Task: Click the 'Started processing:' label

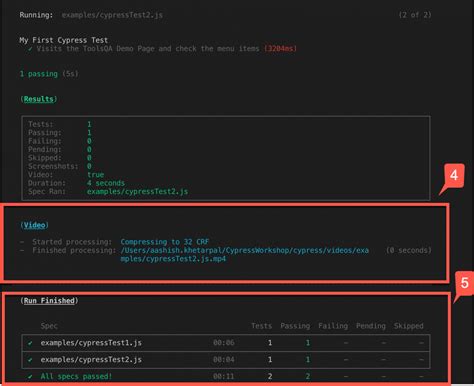Action: 72,242
